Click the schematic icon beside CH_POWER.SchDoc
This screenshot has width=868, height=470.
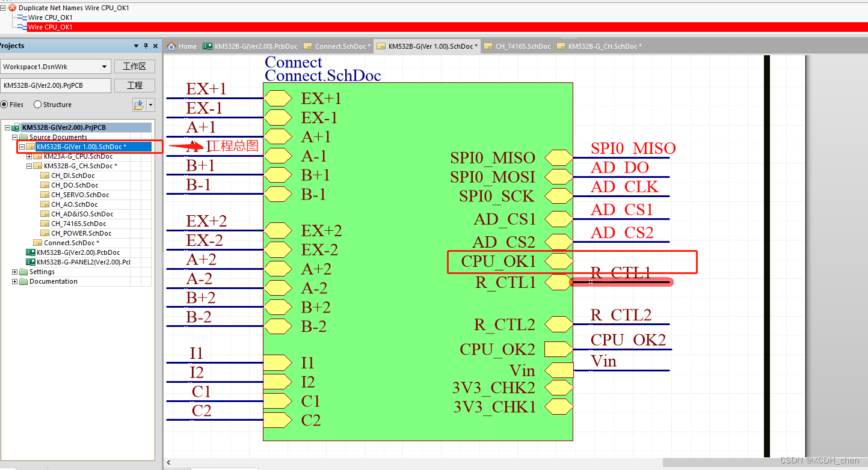click(45, 233)
